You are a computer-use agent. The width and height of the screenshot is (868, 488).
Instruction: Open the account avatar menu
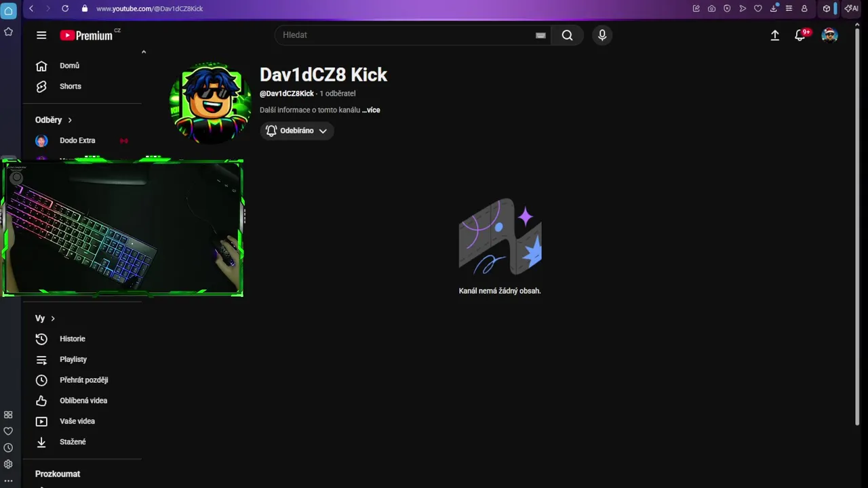(x=829, y=35)
